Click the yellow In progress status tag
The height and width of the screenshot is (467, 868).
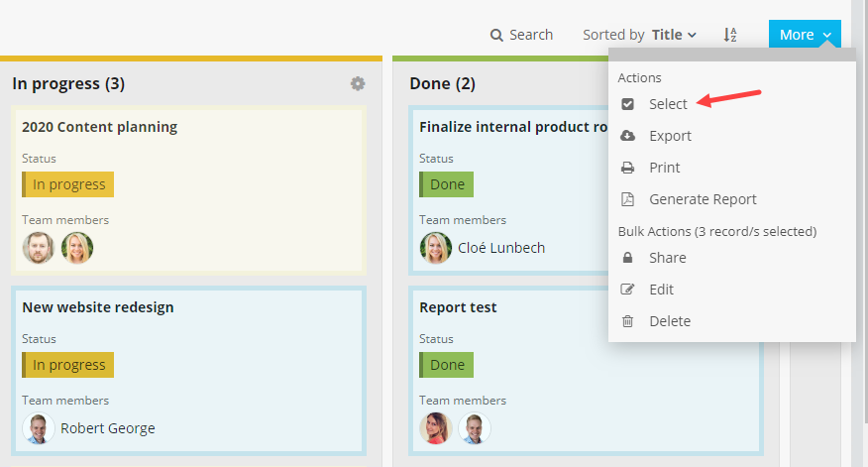click(68, 184)
